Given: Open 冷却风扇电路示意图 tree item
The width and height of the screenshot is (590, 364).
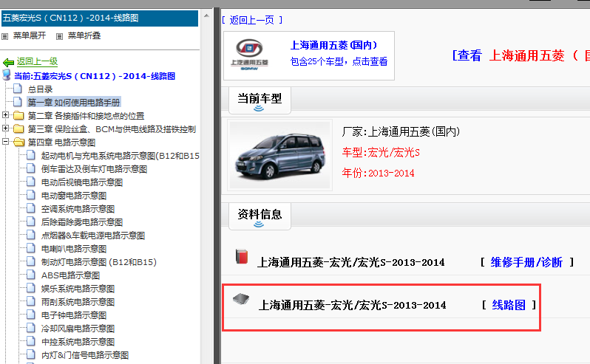Looking at the screenshot, I should (x=78, y=329).
